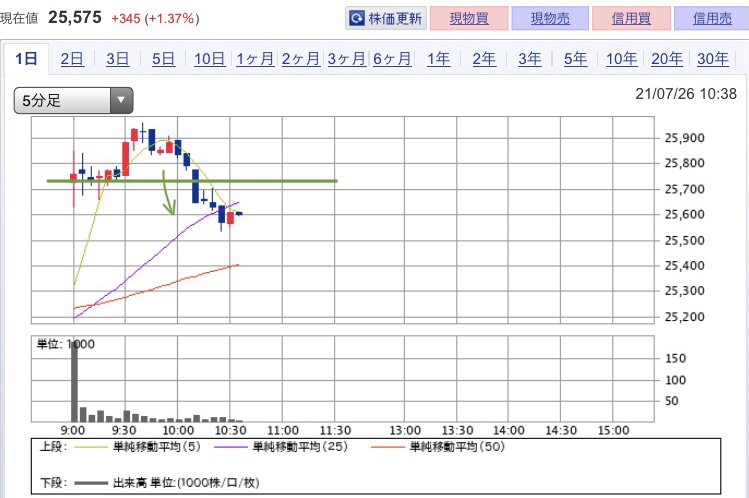Click the 11:30 time axis label

click(335, 430)
